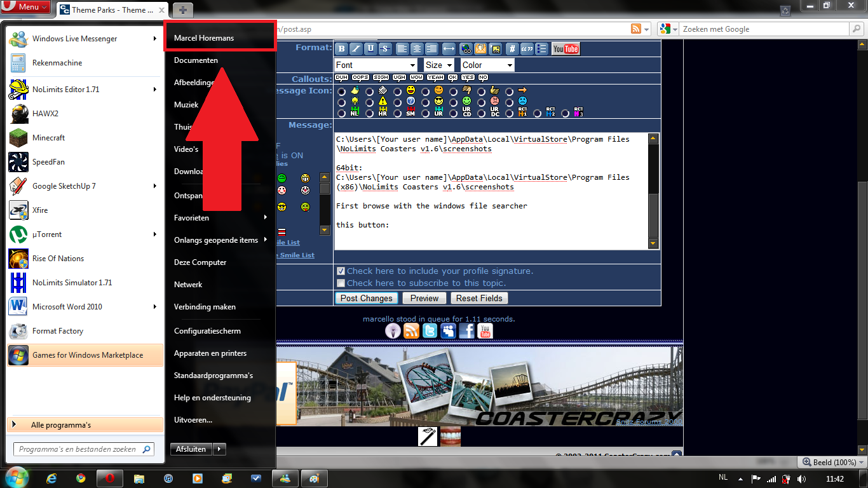Open the podcast icon below the form
The width and height of the screenshot is (868, 488).
tap(393, 330)
